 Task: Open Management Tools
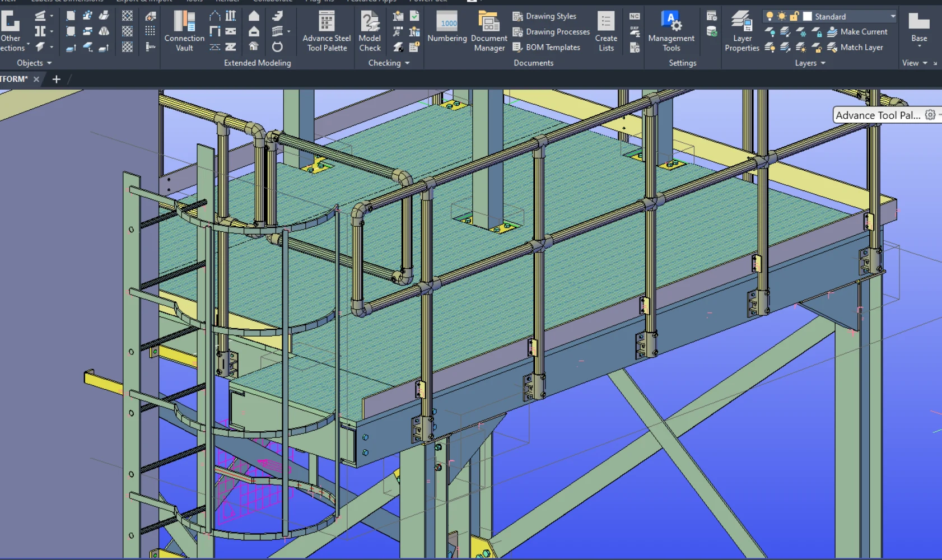pos(671,31)
